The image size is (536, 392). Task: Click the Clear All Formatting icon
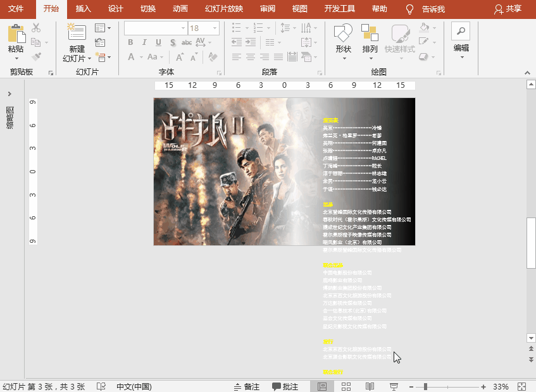tap(213, 57)
